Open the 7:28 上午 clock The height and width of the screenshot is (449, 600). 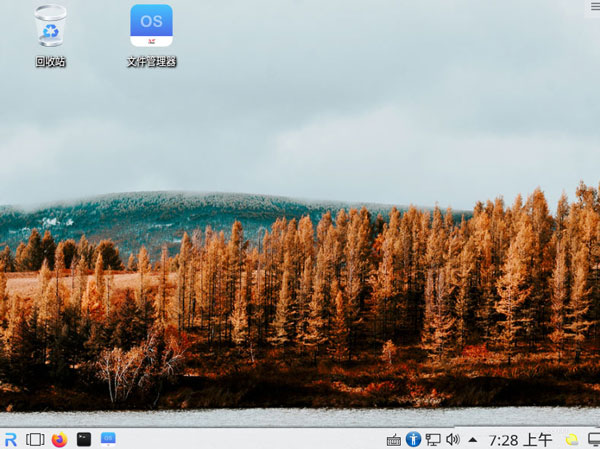520,440
